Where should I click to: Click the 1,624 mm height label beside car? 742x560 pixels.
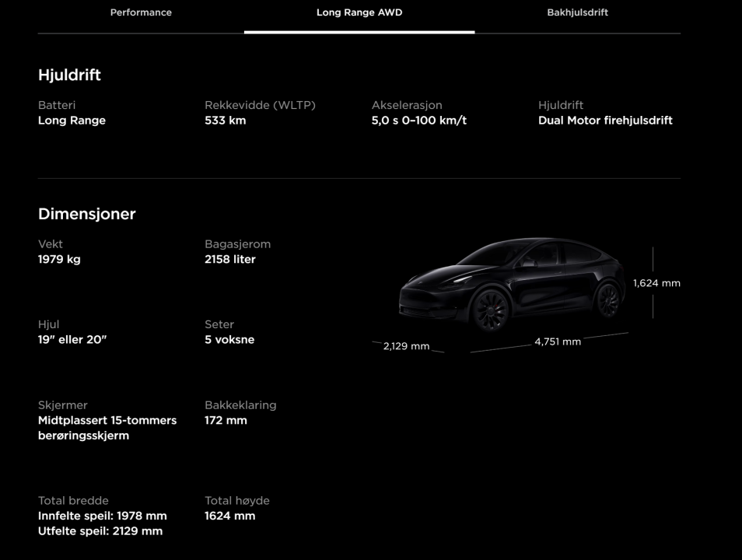coord(656,283)
